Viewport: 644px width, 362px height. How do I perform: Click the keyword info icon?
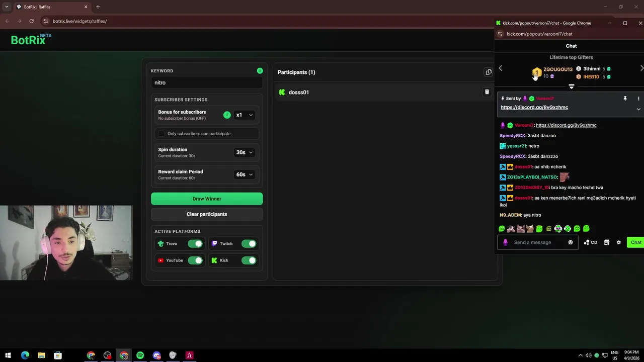tap(260, 71)
